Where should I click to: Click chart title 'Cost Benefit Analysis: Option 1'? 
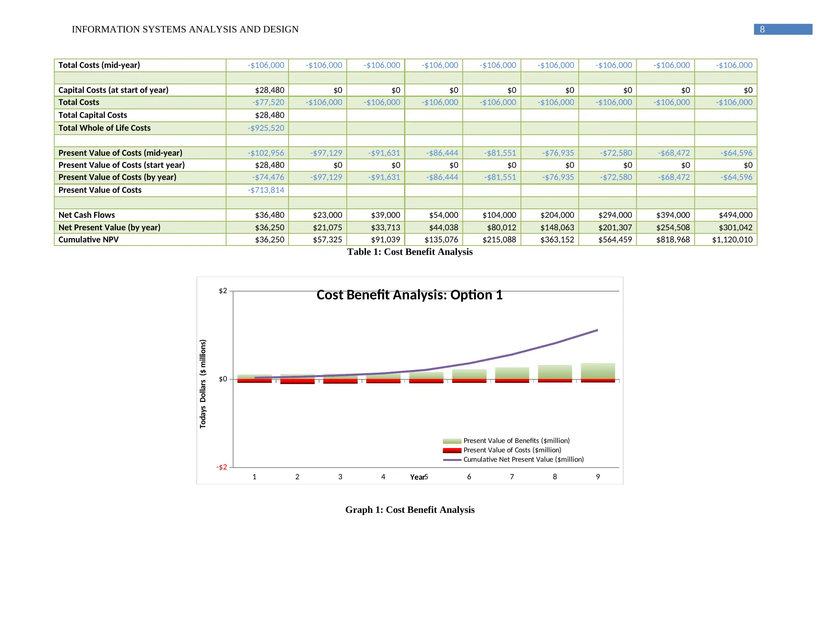click(410, 295)
